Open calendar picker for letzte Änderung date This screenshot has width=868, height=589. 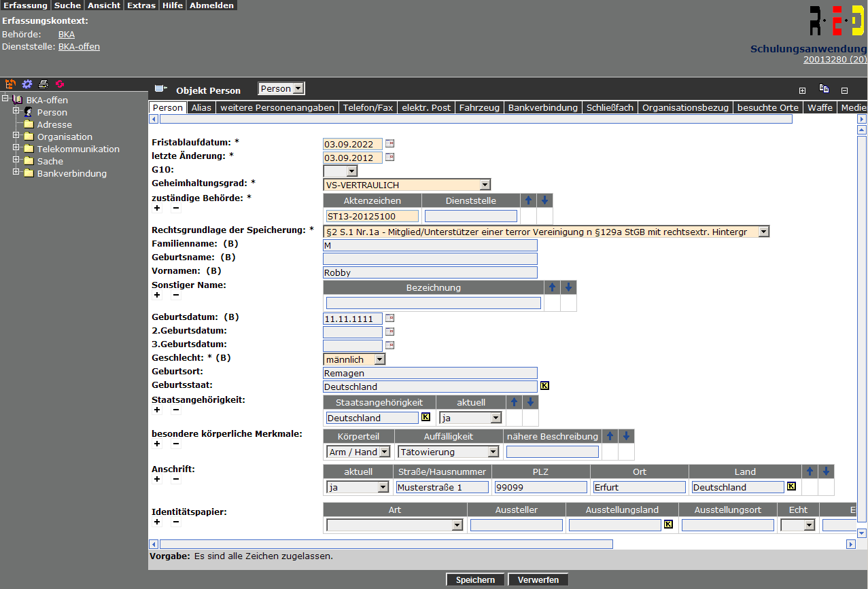[x=389, y=158]
